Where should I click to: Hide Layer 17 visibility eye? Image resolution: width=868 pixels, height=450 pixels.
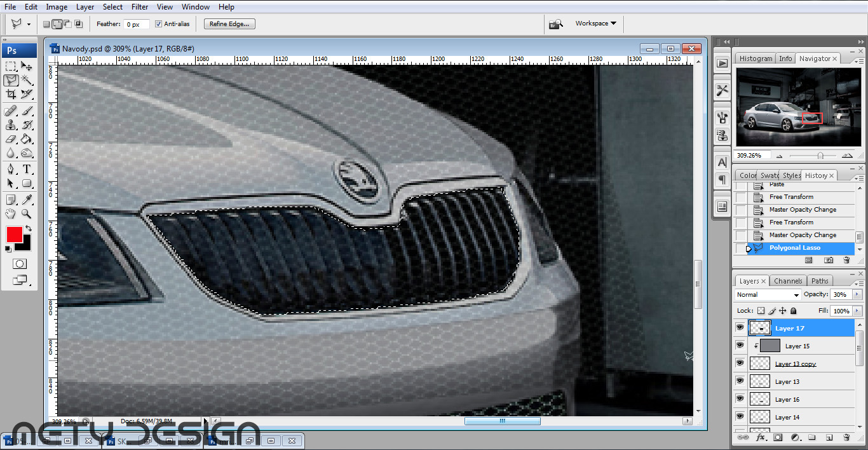click(740, 327)
